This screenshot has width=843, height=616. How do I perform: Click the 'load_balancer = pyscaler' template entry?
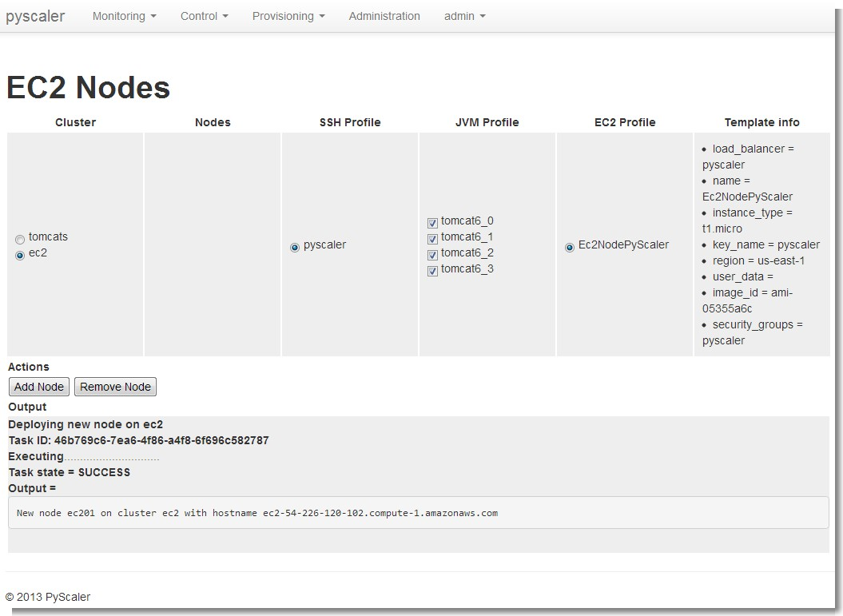click(749, 157)
